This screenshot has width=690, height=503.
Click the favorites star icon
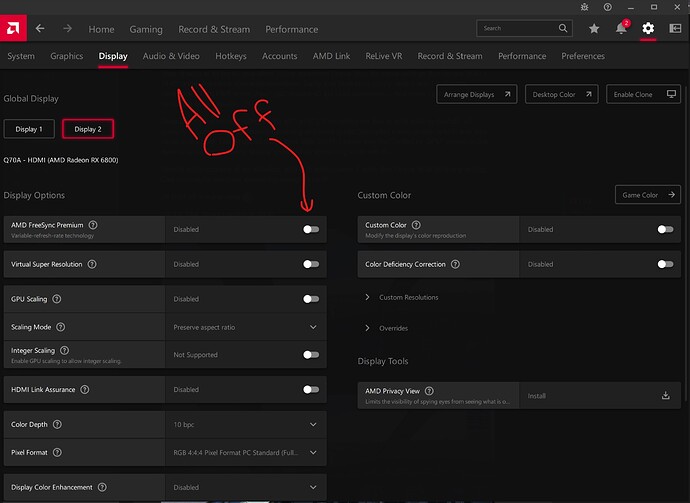click(x=594, y=29)
